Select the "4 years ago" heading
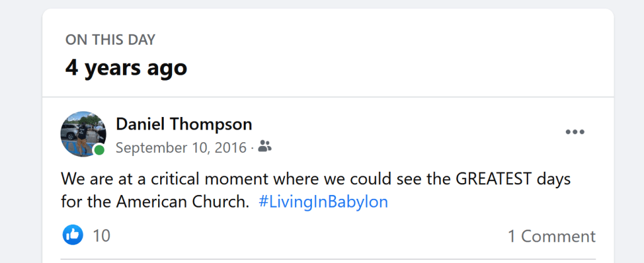 [126, 67]
